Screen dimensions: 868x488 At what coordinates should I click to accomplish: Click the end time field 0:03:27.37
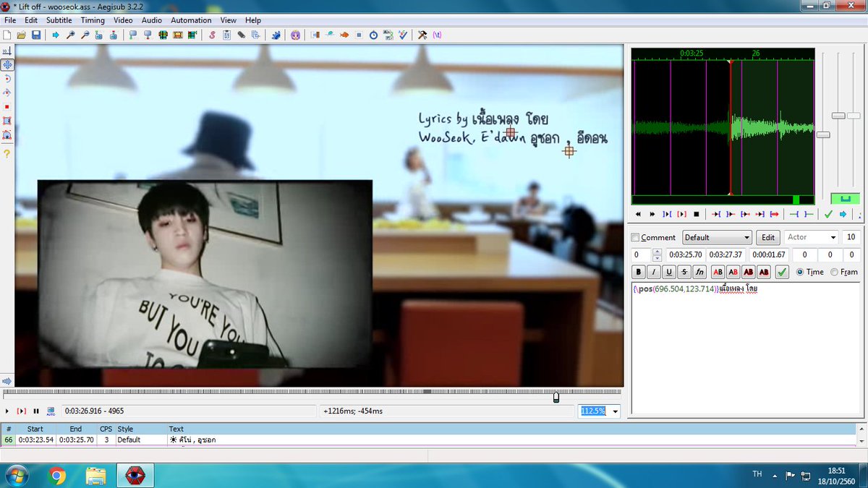point(726,254)
